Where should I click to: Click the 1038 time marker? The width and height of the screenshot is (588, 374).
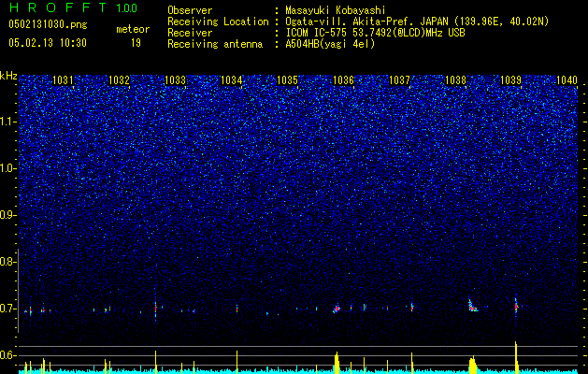coord(455,79)
